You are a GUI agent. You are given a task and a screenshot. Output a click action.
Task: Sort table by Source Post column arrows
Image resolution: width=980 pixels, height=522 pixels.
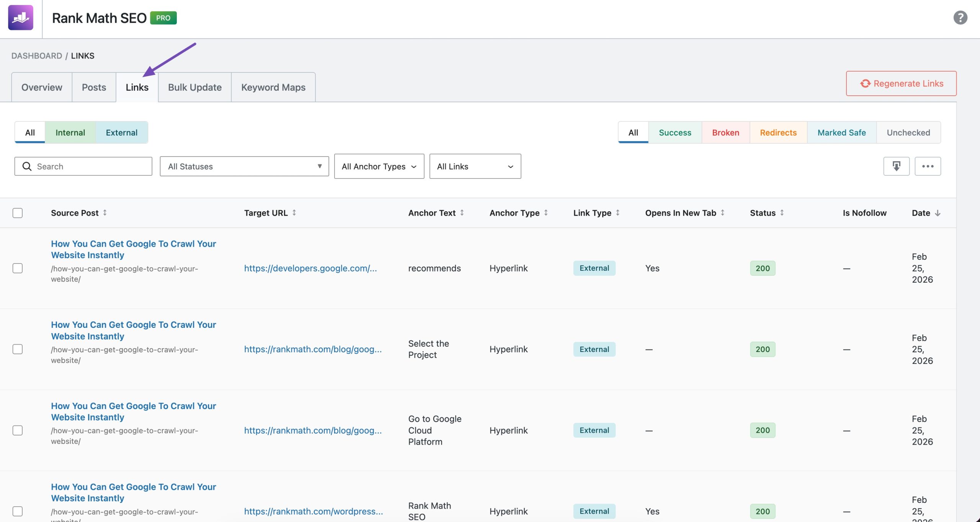click(105, 213)
